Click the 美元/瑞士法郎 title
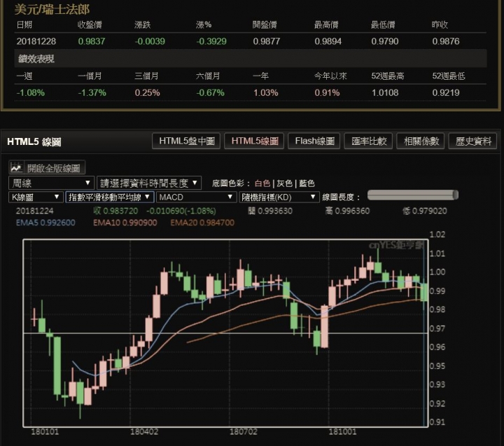 (x=52, y=9)
